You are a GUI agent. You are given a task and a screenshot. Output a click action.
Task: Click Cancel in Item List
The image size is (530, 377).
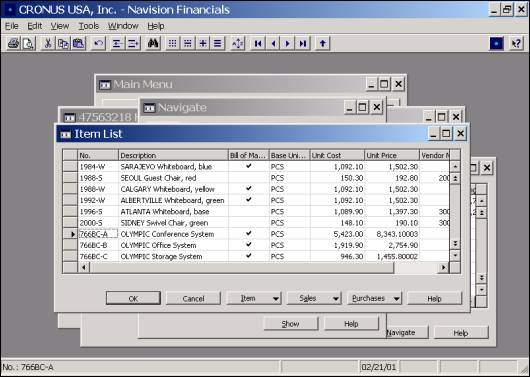[x=193, y=299]
